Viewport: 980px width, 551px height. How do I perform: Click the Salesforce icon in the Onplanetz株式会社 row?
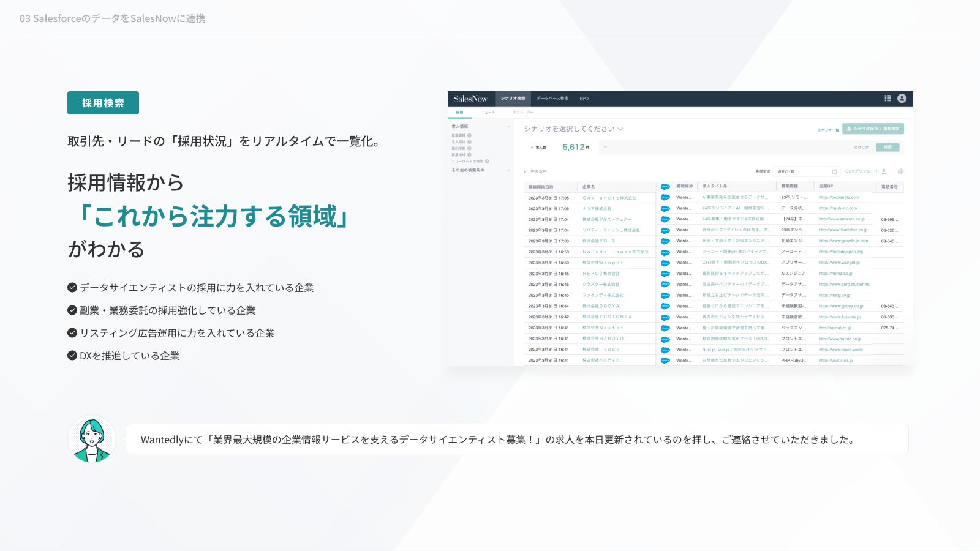[666, 198]
